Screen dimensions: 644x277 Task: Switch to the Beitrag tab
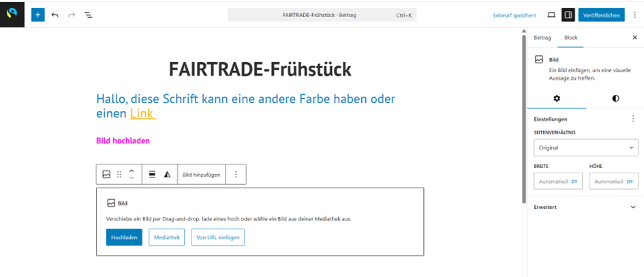point(542,38)
